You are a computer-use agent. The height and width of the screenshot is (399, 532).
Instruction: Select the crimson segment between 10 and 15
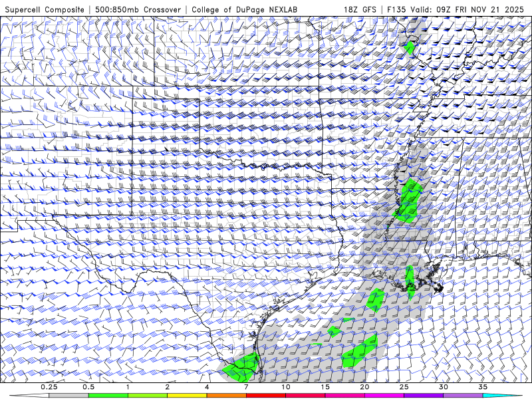pos(305,396)
